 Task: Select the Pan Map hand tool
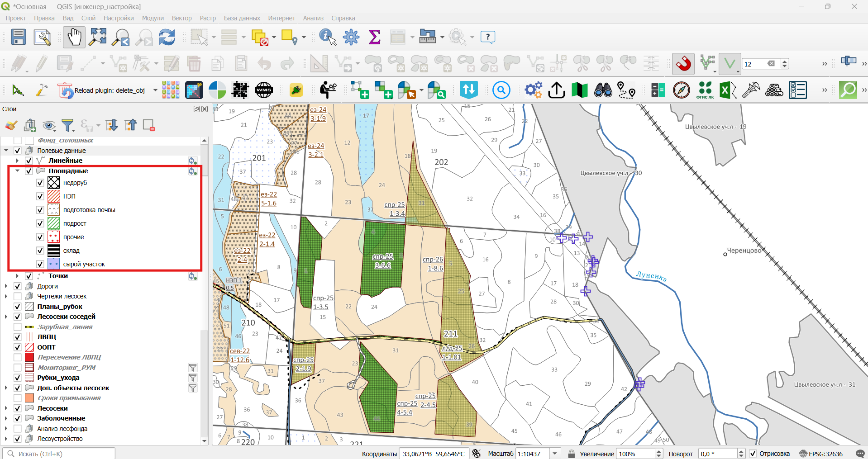coord(74,37)
